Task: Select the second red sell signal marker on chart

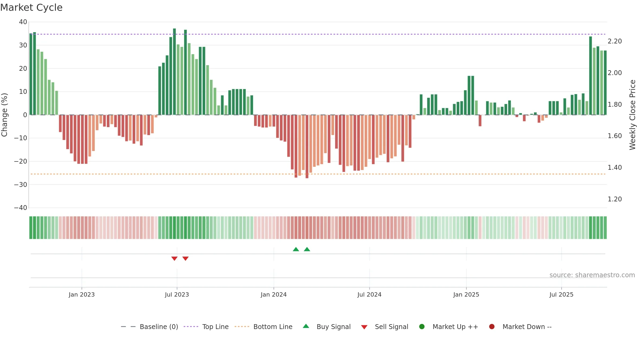Action: [185, 258]
